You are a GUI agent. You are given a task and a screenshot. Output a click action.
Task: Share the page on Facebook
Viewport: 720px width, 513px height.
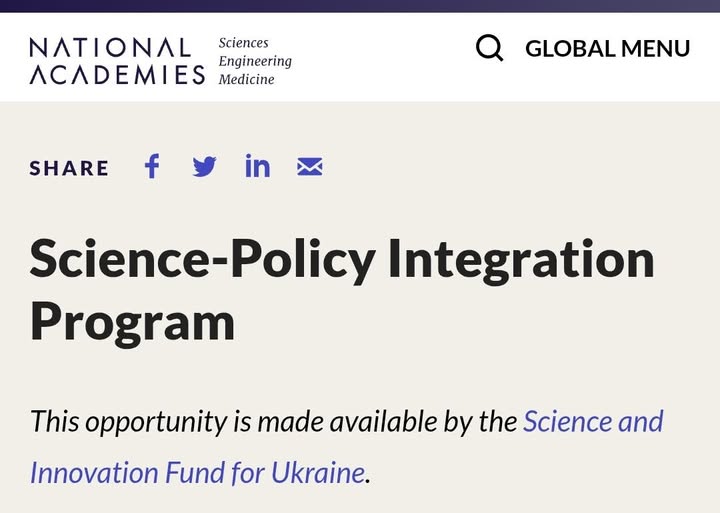152,166
